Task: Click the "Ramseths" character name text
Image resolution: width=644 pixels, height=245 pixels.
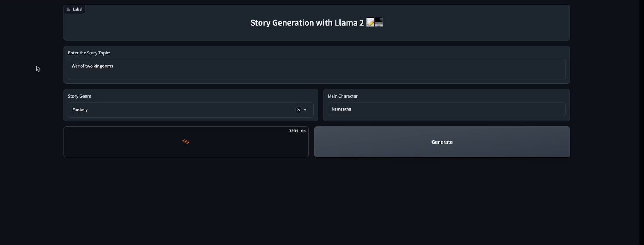Action: pos(341,109)
